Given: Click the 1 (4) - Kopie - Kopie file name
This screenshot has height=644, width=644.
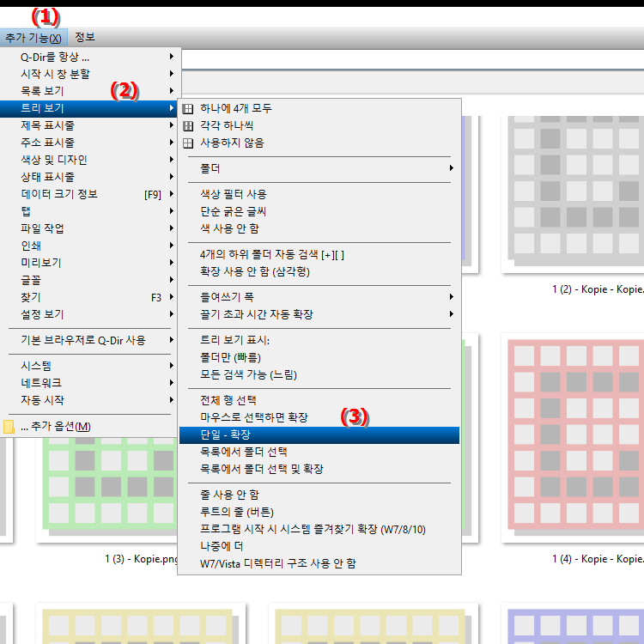Looking at the screenshot, I should pos(598,559).
